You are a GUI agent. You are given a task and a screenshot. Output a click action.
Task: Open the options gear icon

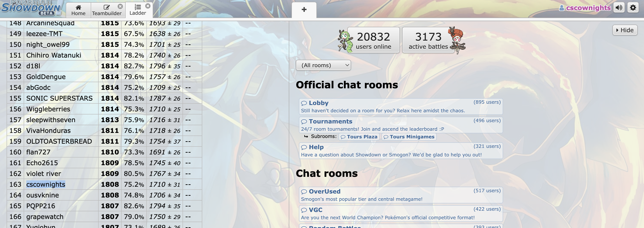tap(633, 8)
